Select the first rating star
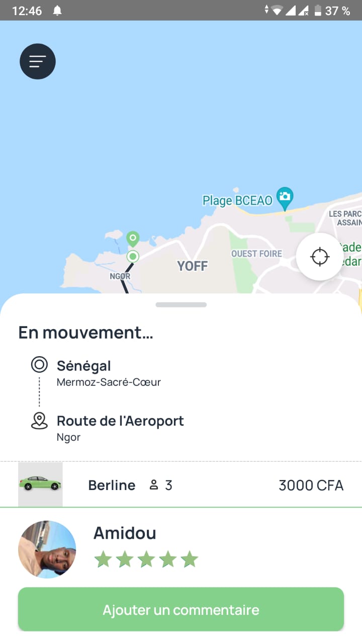Image resolution: width=362 pixels, height=644 pixels. (x=103, y=559)
